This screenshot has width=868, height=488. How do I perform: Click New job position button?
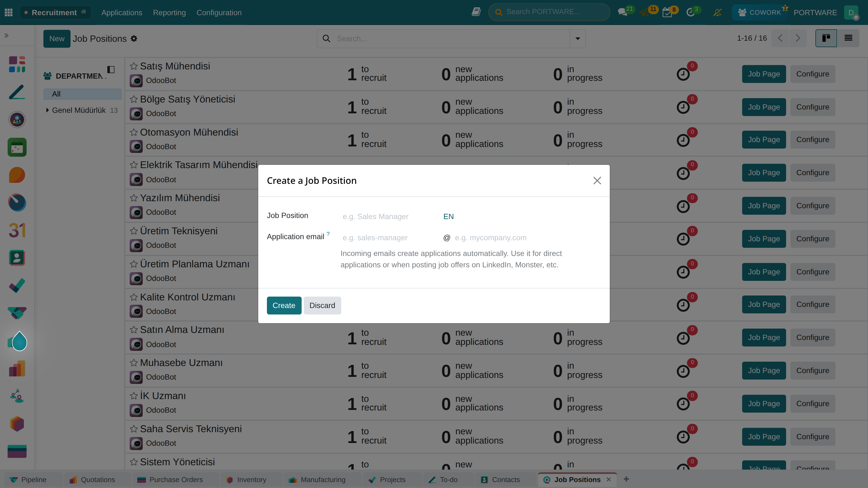pos(57,39)
